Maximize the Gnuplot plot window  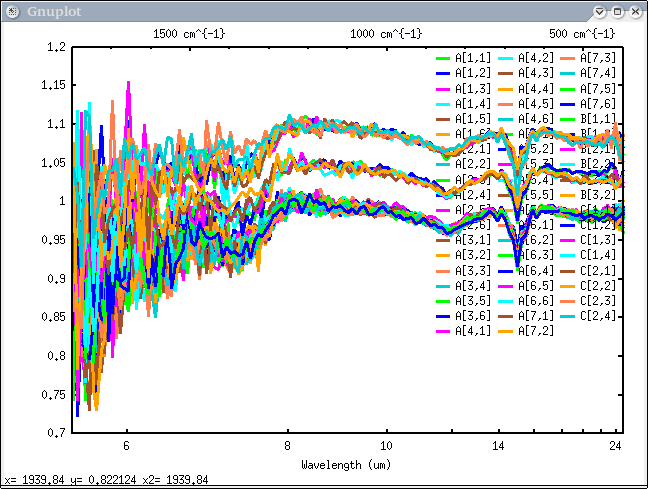coord(618,11)
